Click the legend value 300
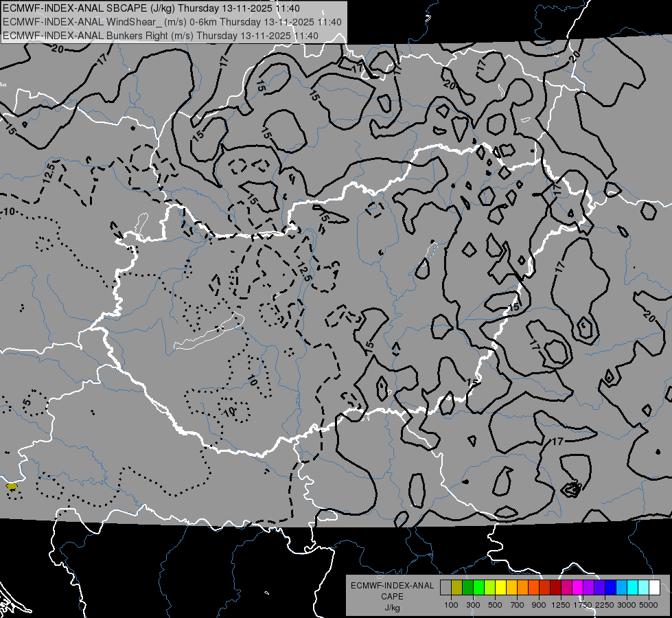 [x=473, y=605]
